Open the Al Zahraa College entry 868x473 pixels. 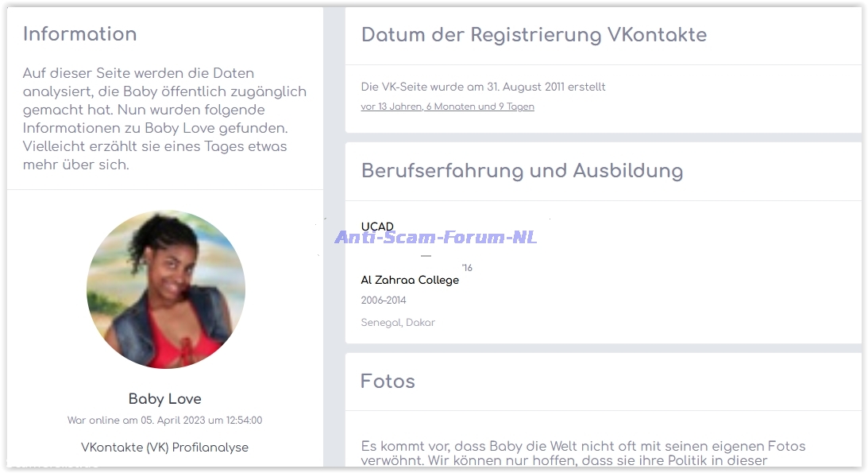tap(410, 280)
